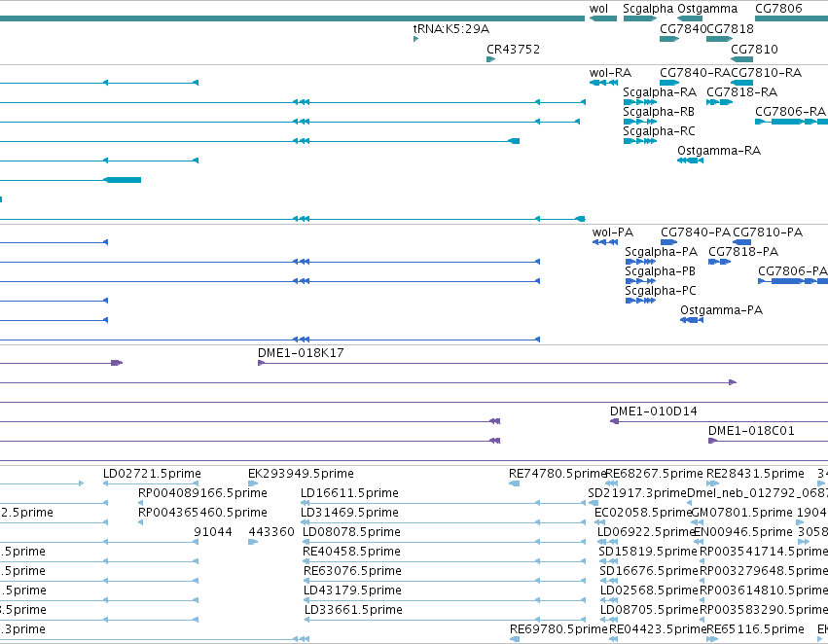
Task: Click the LD16611.5prime EST label
Action: (349, 493)
